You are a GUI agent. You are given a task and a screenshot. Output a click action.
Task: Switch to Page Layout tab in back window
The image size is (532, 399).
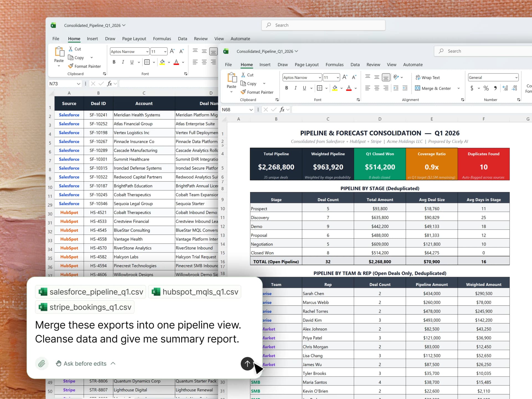pos(134,39)
